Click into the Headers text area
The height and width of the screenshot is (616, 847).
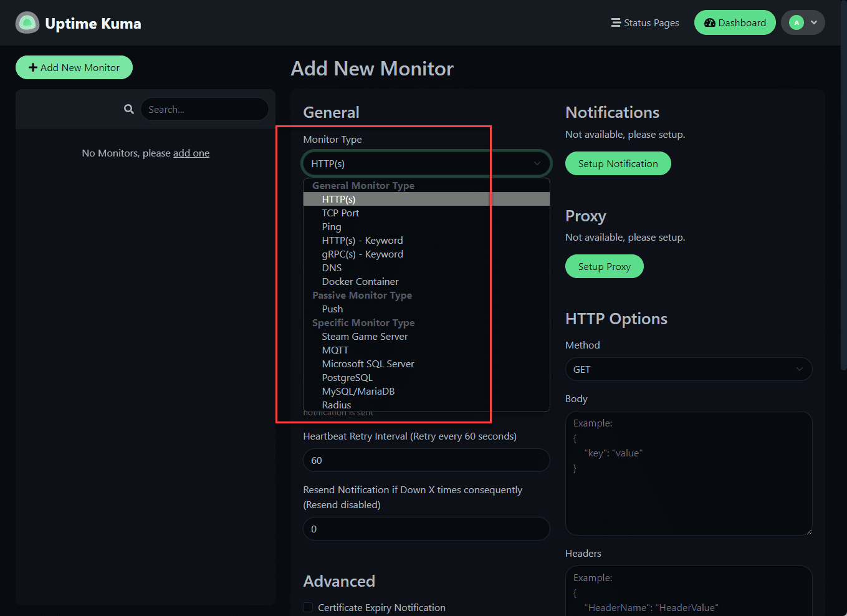689,590
